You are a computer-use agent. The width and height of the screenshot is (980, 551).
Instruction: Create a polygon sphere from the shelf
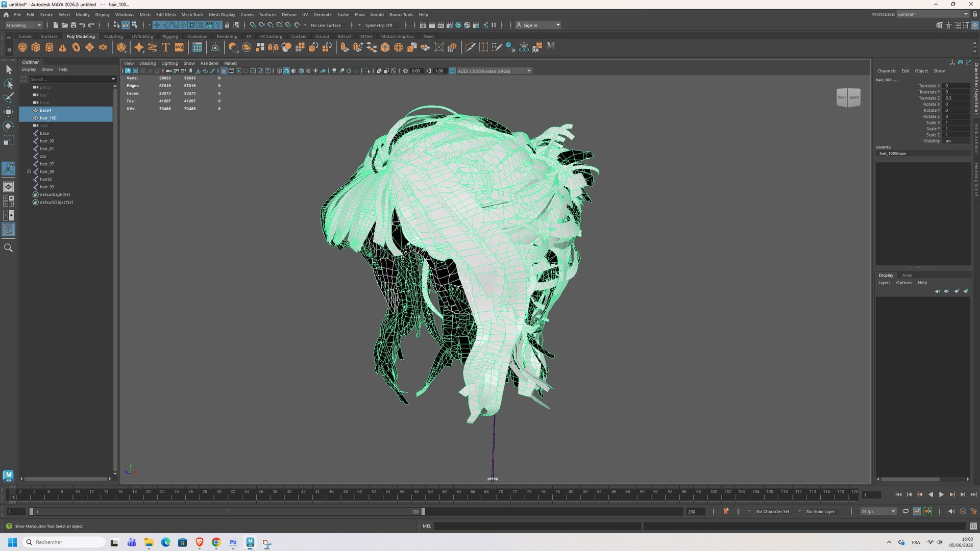tap(22, 47)
